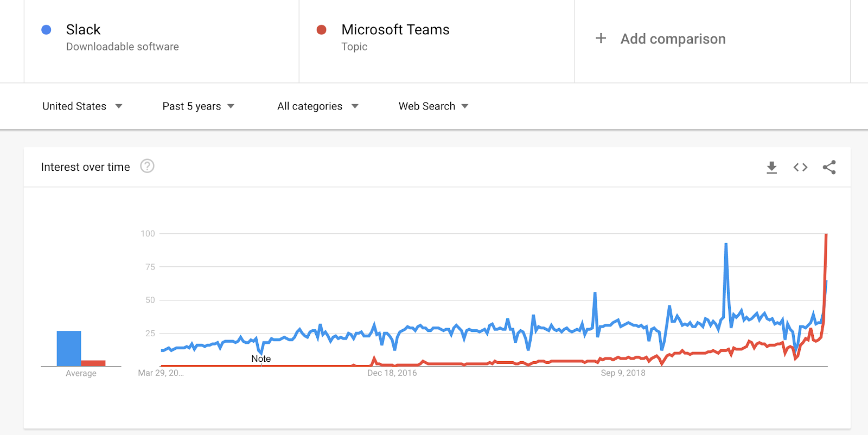The image size is (868, 435).
Task: Click Add comparison
Action: 673,39
